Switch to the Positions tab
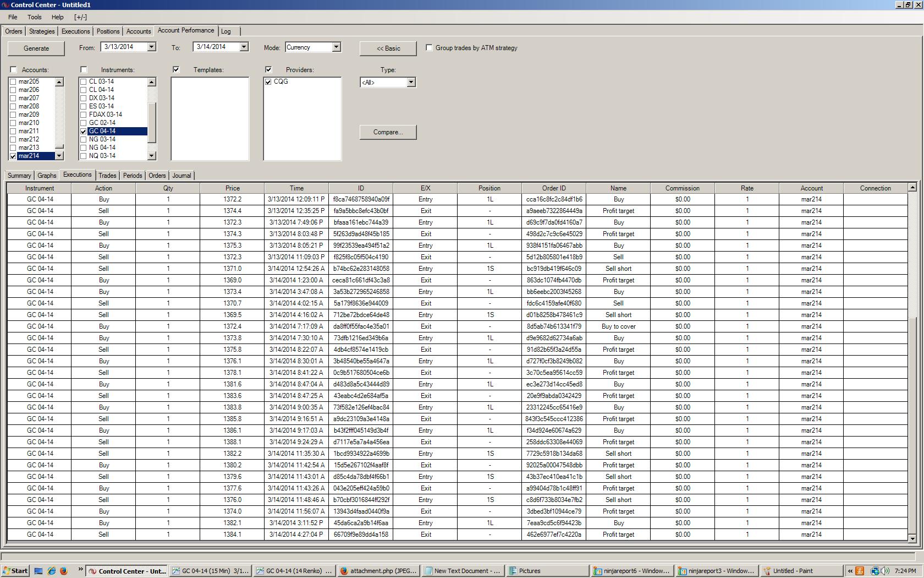 pyautogui.click(x=108, y=31)
